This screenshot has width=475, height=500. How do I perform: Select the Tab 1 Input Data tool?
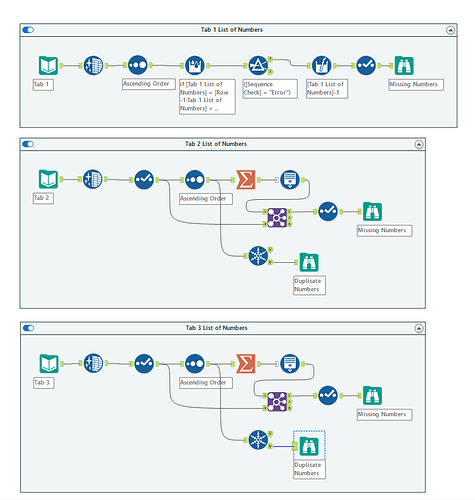pos(48,65)
